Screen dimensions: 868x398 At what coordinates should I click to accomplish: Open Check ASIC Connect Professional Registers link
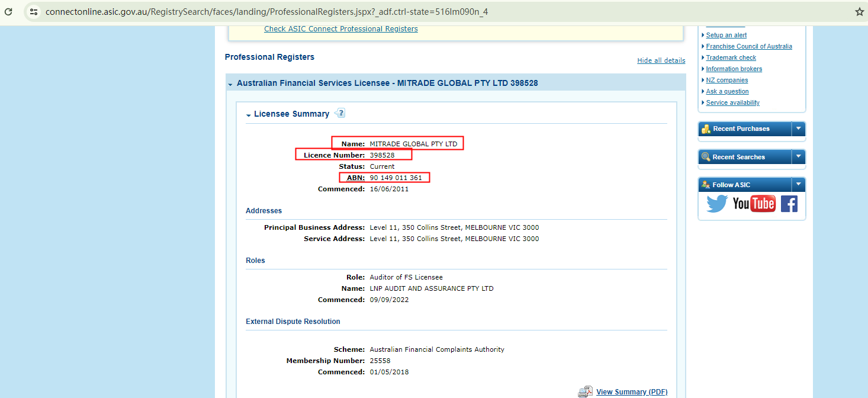coord(341,29)
